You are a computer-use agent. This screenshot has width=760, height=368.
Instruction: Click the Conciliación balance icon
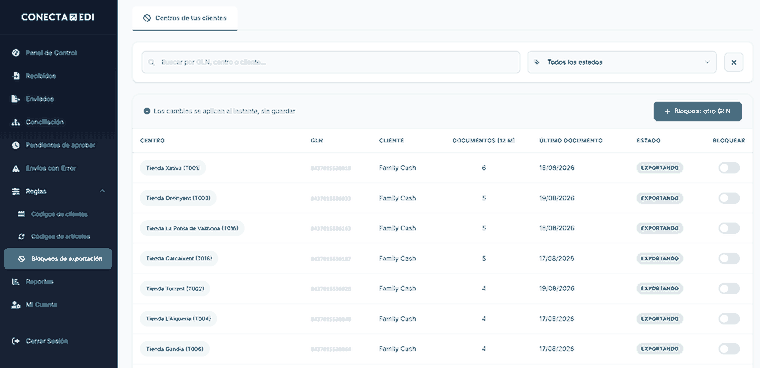16,122
